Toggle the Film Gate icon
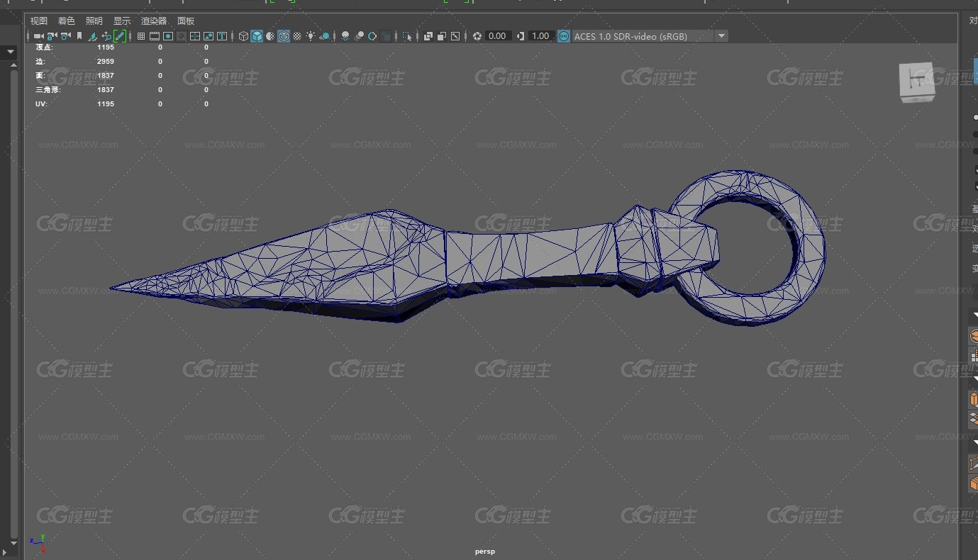The height and width of the screenshot is (560, 978). tap(155, 36)
